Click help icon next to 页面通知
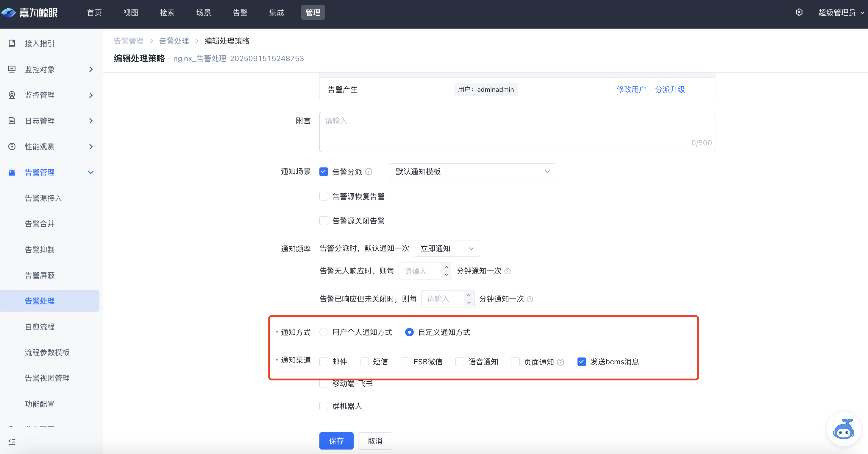 (560, 362)
